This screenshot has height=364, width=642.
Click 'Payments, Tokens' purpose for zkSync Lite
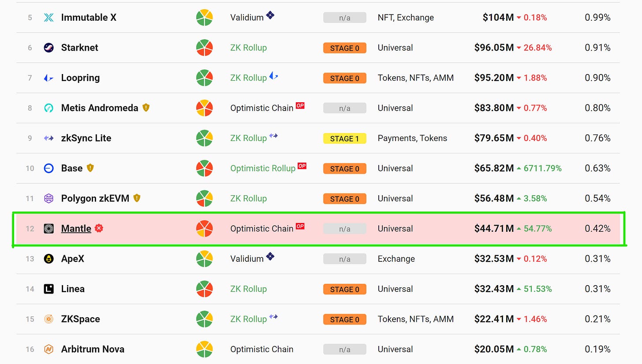click(x=412, y=138)
